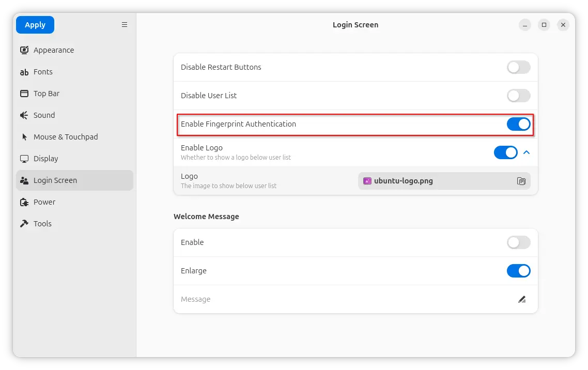Turn on Disable User List switch
Viewport: 588px width, 370px height.
pyautogui.click(x=518, y=96)
